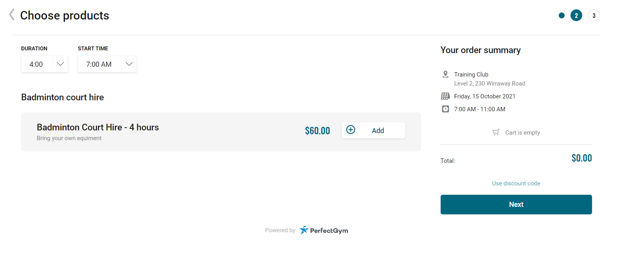Click the $60.00 price label
This screenshot has height=258, width=644.
pyautogui.click(x=317, y=131)
